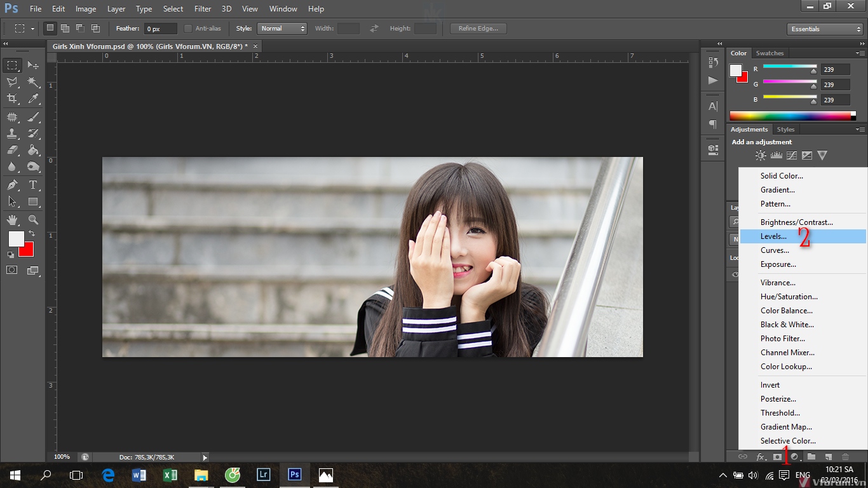The image size is (868, 488).
Task: Click the foreground color swatch in toolbar
Action: pos(16,239)
